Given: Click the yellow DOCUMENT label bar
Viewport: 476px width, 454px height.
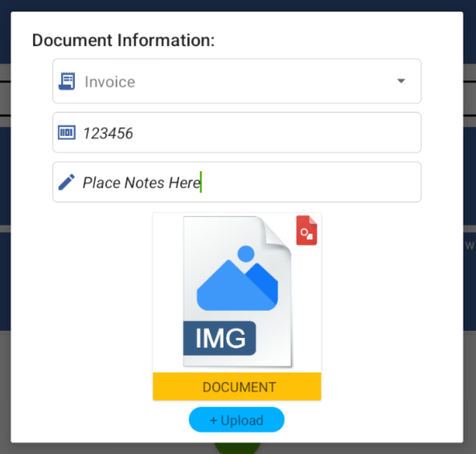Looking at the screenshot, I should click(x=237, y=387).
